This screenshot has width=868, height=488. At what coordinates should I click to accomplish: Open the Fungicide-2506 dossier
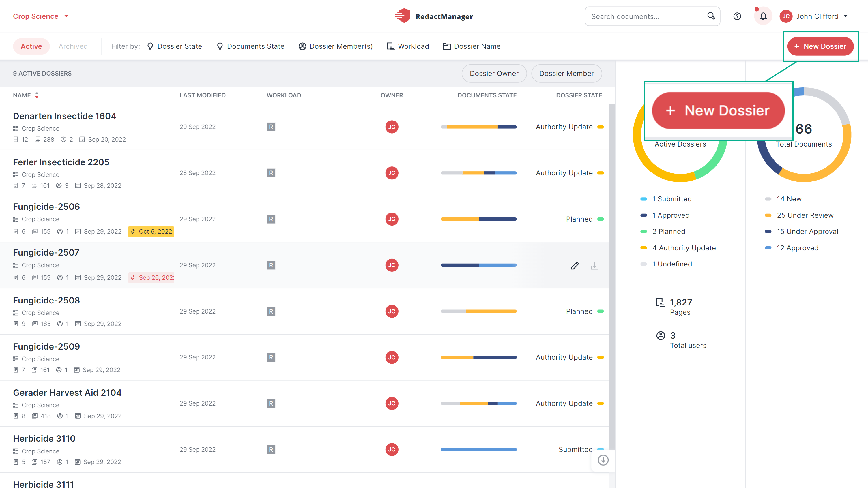[x=46, y=207]
